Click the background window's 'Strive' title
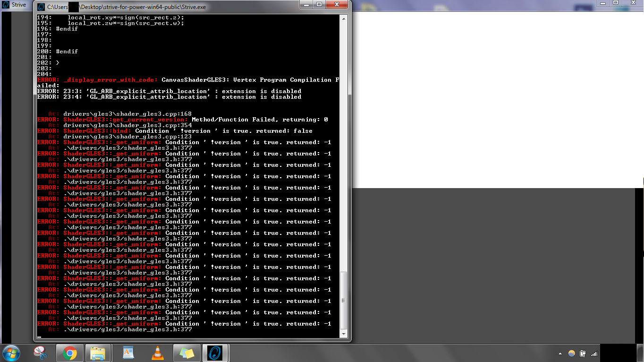Image resolution: width=644 pixels, height=362 pixels. pyautogui.click(x=19, y=5)
